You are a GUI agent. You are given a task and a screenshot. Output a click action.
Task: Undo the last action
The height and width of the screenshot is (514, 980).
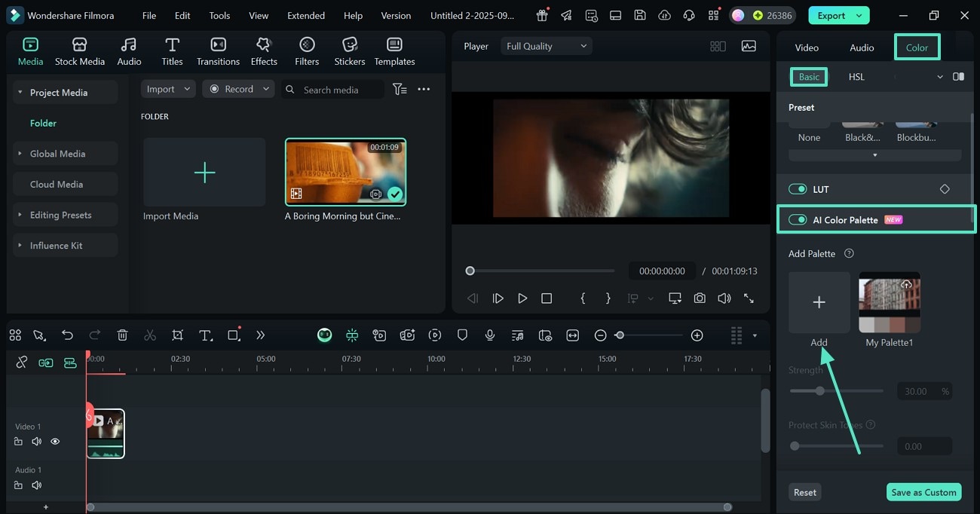pos(68,335)
